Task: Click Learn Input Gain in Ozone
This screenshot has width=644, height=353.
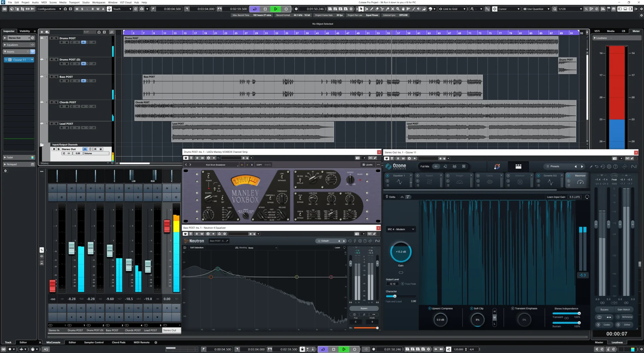Action: pyautogui.click(x=556, y=197)
